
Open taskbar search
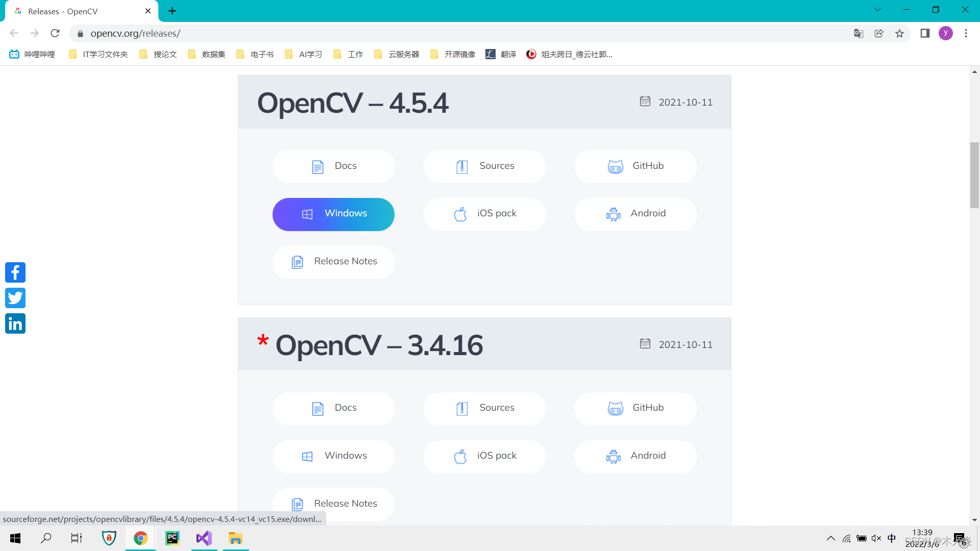point(46,538)
